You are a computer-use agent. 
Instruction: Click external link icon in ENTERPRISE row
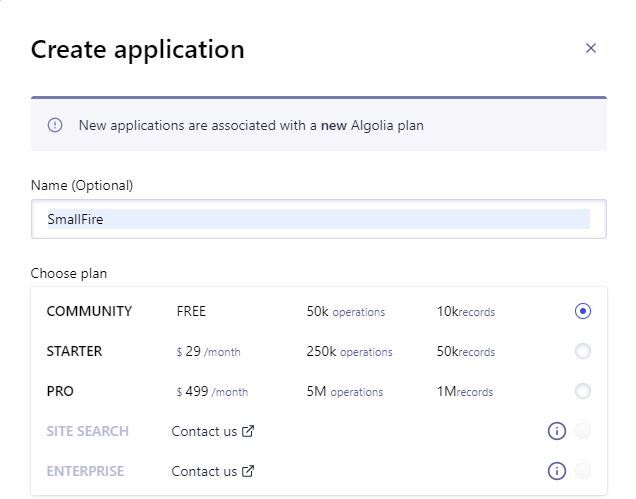tap(248, 471)
